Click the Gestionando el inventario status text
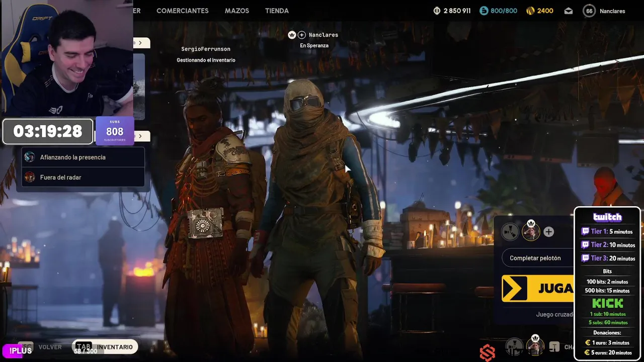Viewport: 644px width, 362px height. tap(206, 60)
